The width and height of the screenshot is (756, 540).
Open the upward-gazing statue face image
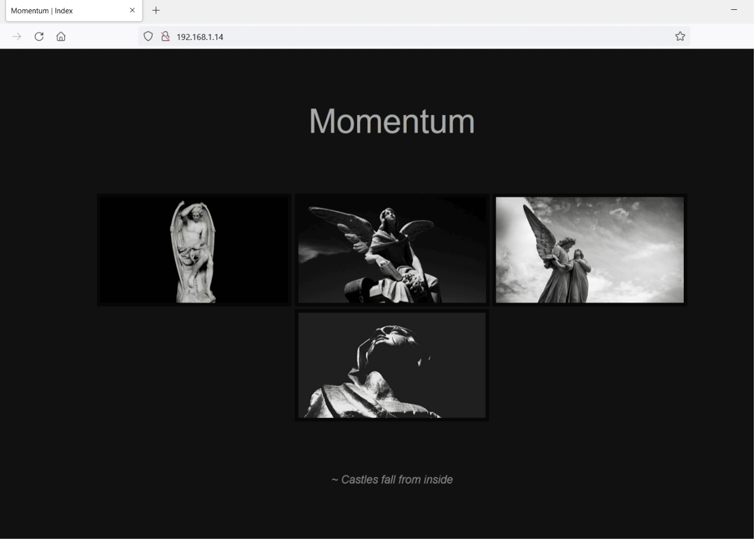(x=392, y=365)
